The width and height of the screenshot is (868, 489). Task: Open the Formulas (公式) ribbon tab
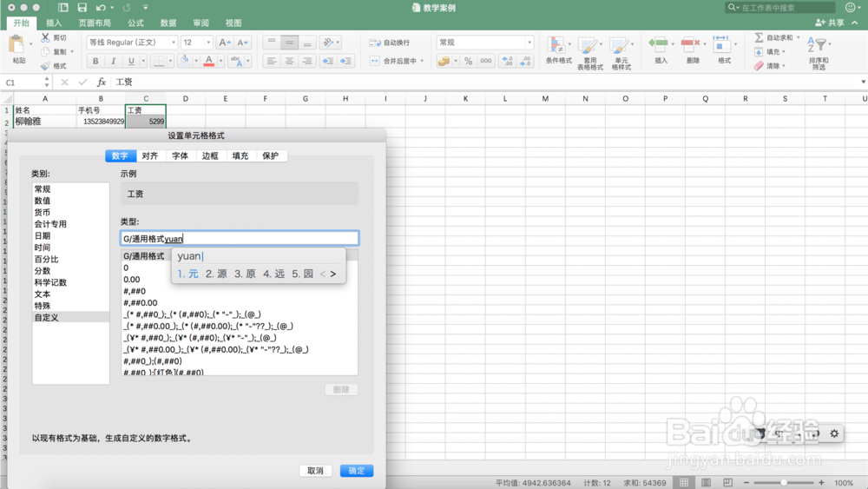135,23
